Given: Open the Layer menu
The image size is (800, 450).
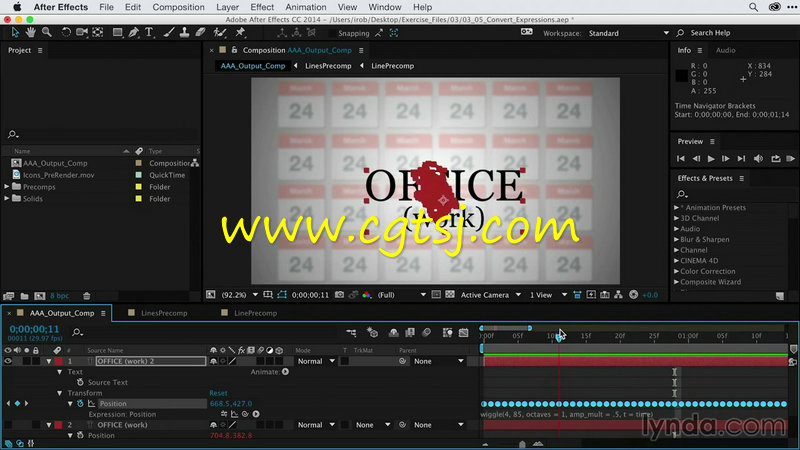Looking at the screenshot, I should (227, 7).
